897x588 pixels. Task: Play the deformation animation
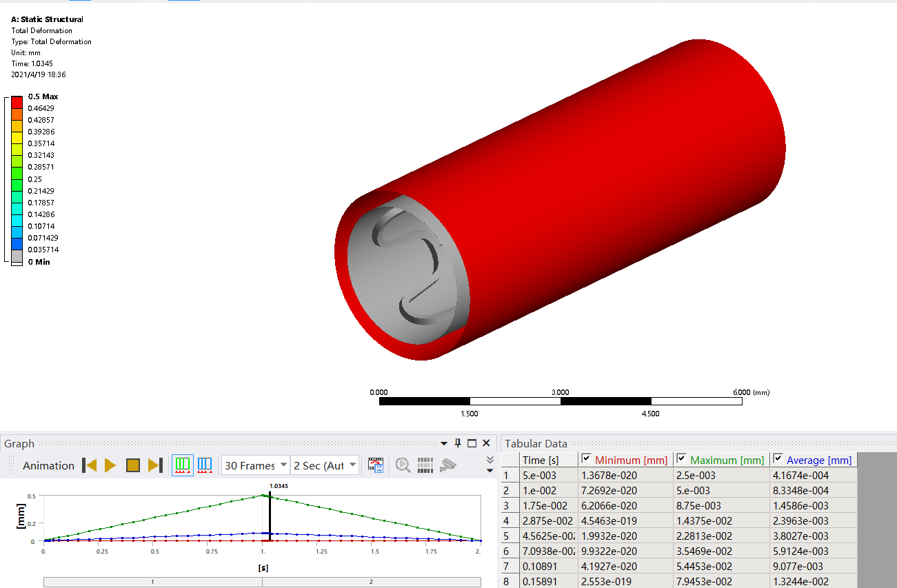click(110, 465)
